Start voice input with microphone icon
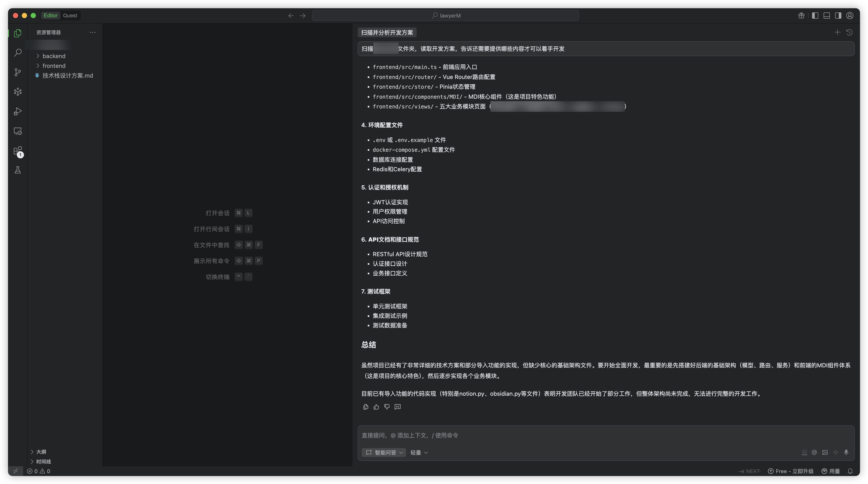This screenshot has width=868, height=484. 846,452
